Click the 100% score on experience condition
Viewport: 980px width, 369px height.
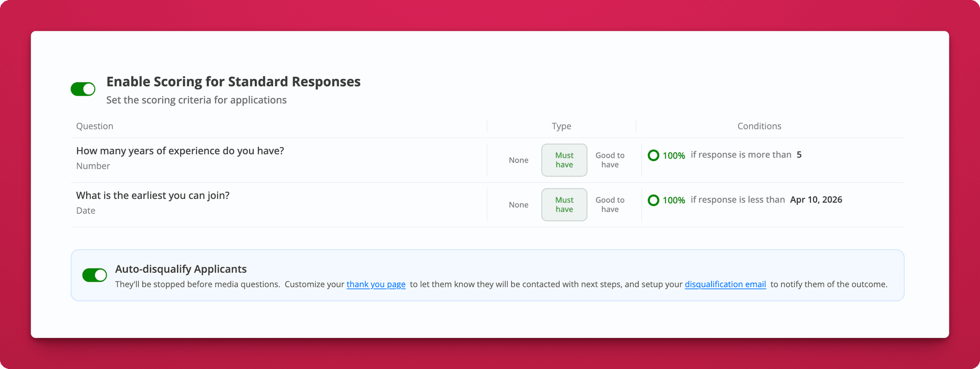(x=674, y=156)
